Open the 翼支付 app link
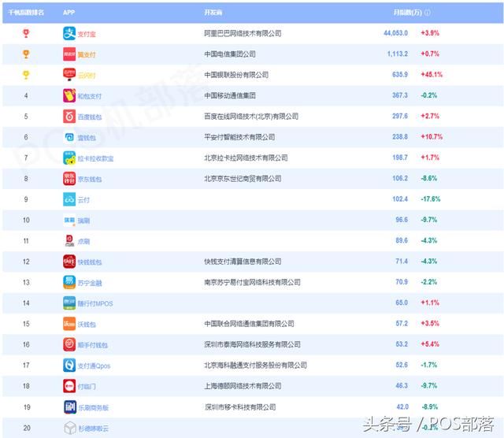The width and height of the screenshot is (504, 438). (87, 55)
